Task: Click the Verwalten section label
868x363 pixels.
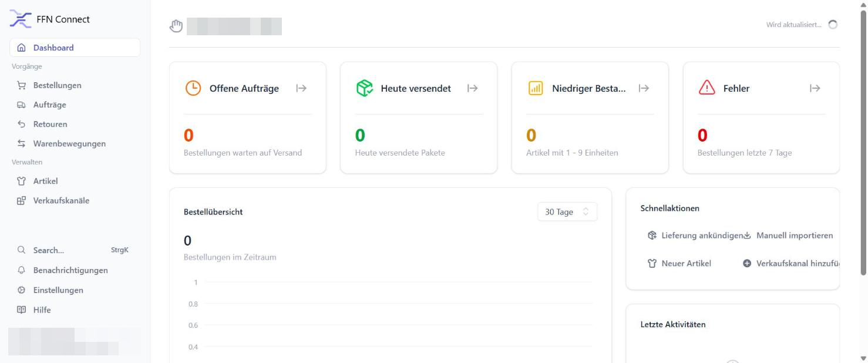Action: click(x=27, y=162)
